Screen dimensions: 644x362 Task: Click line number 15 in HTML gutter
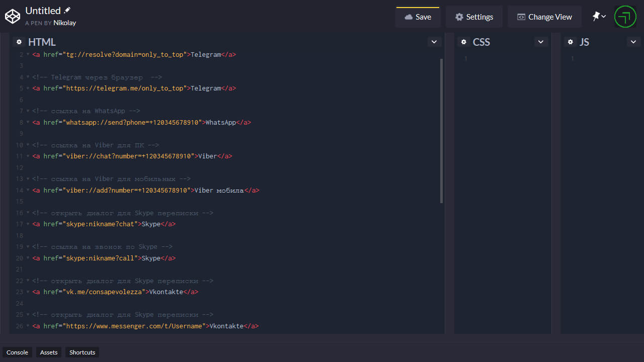pos(20,201)
